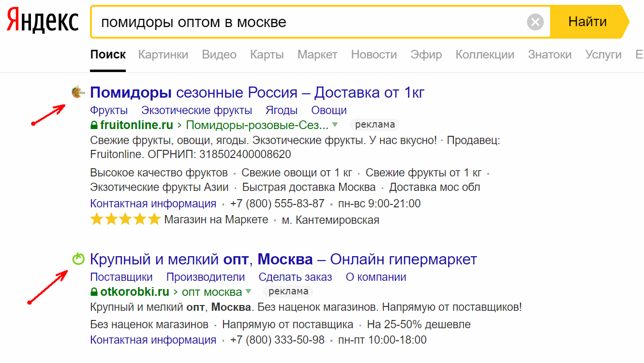The width and height of the screenshot is (644, 363).
Task: Follow the Овощи sitelink
Action: point(329,110)
